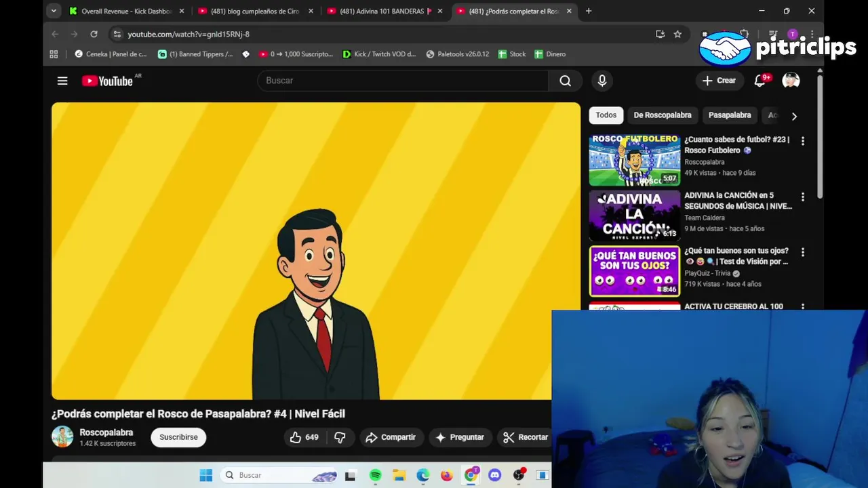Launch Firefox from the taskbar
Viewport: 868px width, 488px height.
tap(446, 475)
